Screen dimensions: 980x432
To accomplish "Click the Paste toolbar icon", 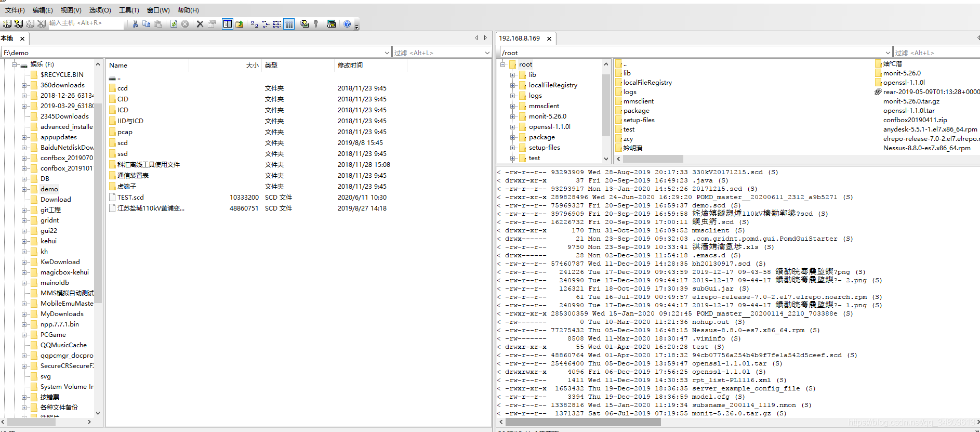I will click(158, 24).
